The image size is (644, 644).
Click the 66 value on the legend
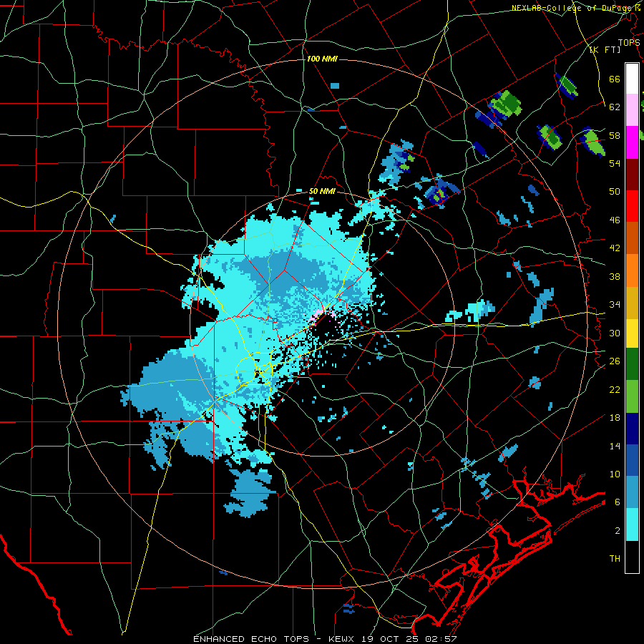click(x=615, y=79)
